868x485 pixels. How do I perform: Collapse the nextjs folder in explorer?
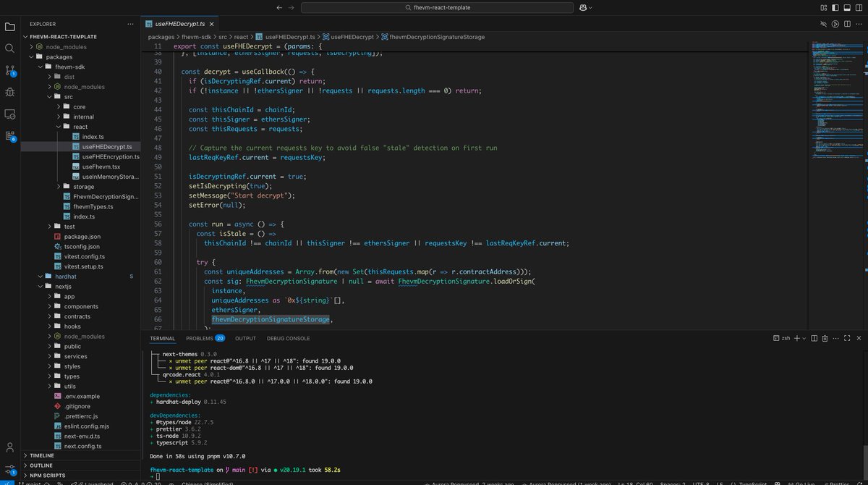(64, 287)
